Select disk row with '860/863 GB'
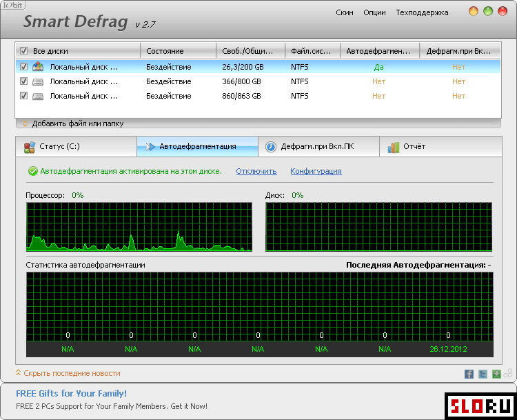This screenshot has width=517, height=420. 258,96
